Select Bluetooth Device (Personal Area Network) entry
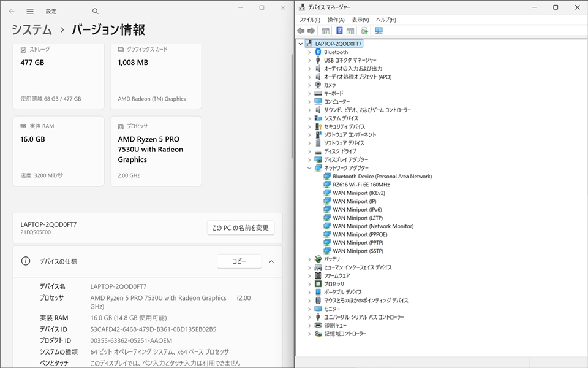This screenshot has height=368, width=588. [382, 177]
